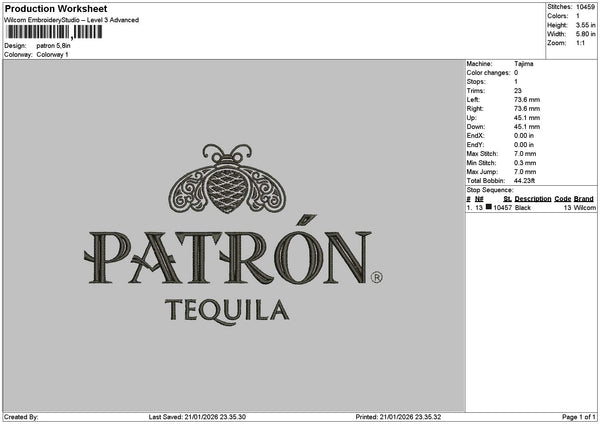Click the Max Jump value 7.0 mm

click(x=525, y=172)
